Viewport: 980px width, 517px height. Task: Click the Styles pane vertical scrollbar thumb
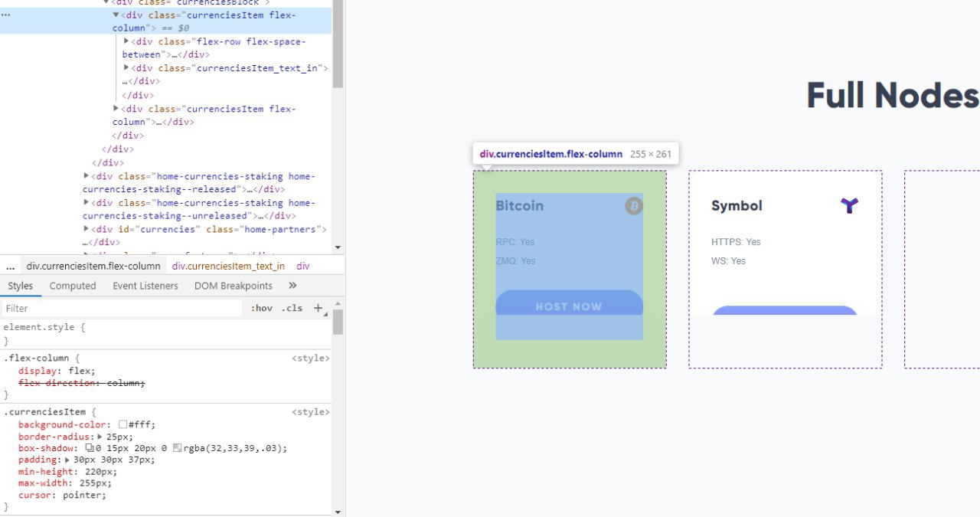click(338, 322)
